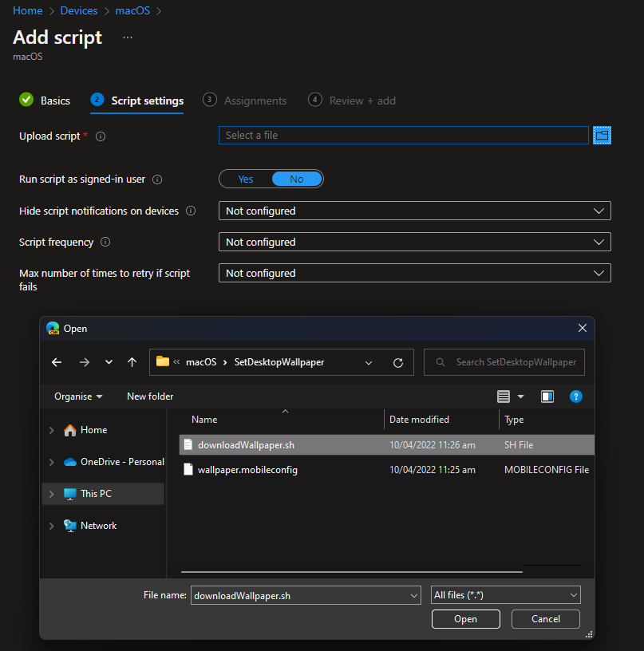
Task: Open the All files type filter dropdown
Action: click(506, 595)
